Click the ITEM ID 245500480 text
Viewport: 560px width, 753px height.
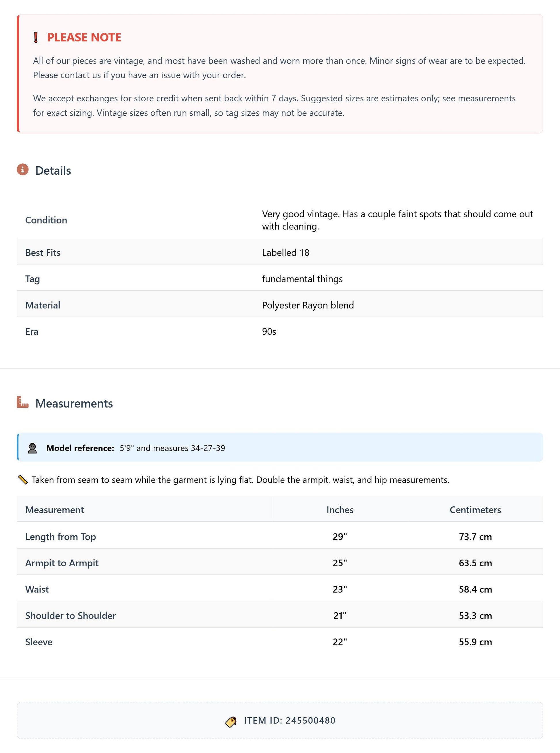[290, 720]
